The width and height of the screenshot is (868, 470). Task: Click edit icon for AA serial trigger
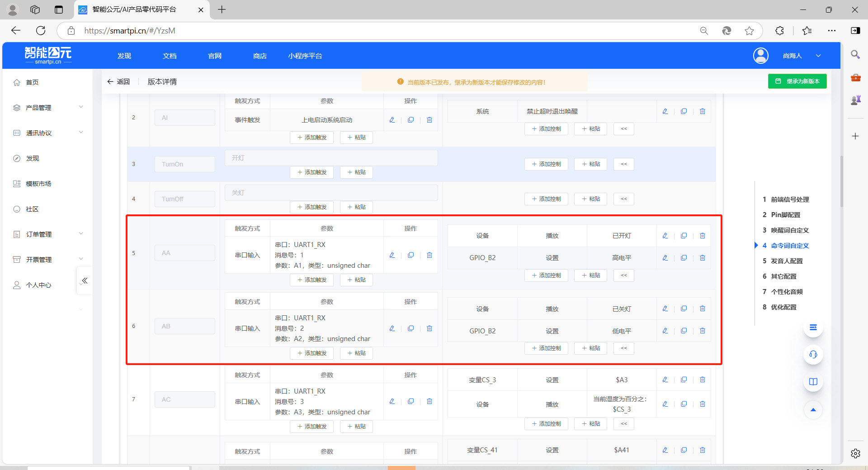pyautogui.click(x=392, y=255)
